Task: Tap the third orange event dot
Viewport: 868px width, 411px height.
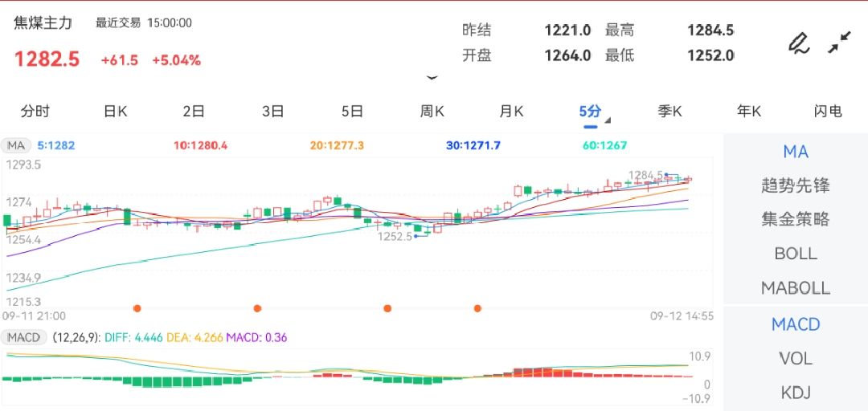Action: (387, 308)
